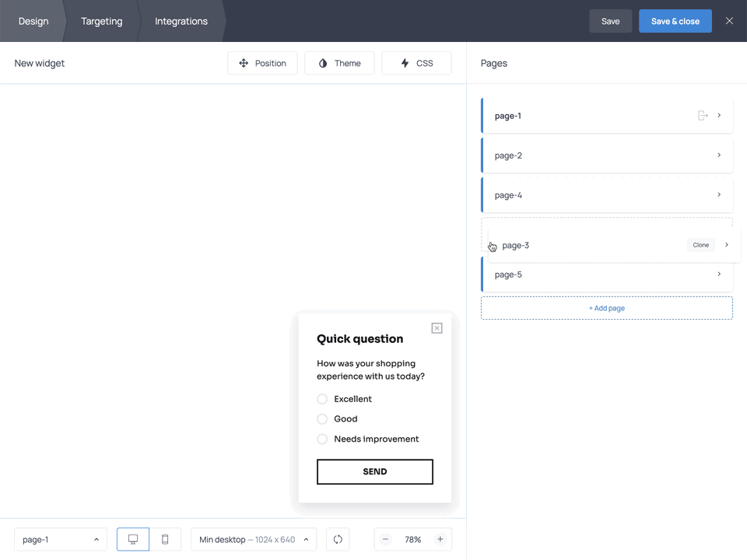Click the Save & close button

click(675, 21)
